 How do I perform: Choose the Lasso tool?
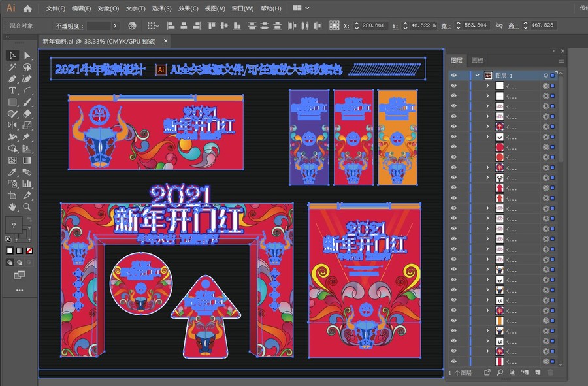pyautogui.click(x=27, y=67)
